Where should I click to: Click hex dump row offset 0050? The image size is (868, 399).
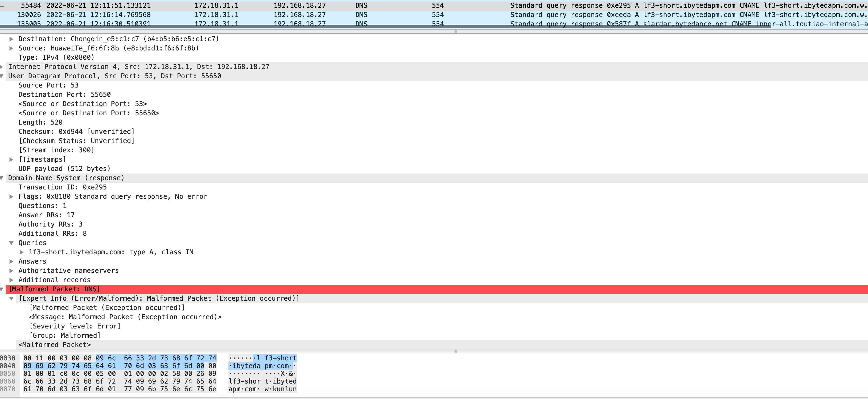tap(8, 374)
